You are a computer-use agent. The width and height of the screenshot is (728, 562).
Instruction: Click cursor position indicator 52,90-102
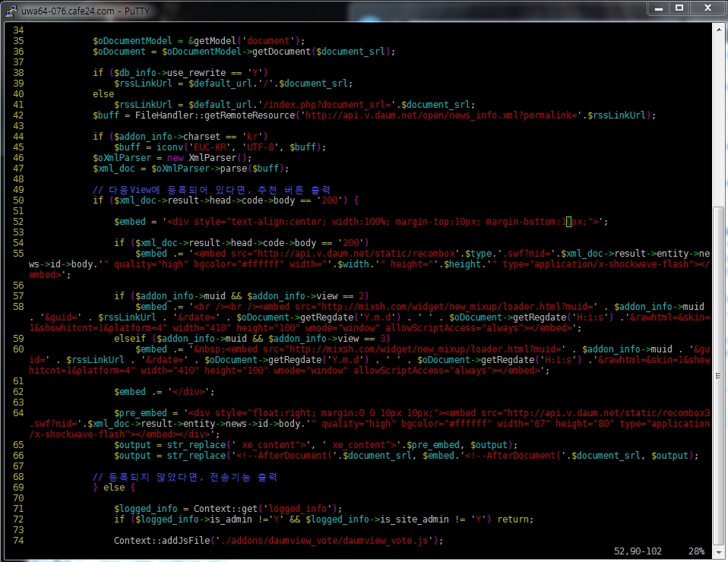click(638, 551)
